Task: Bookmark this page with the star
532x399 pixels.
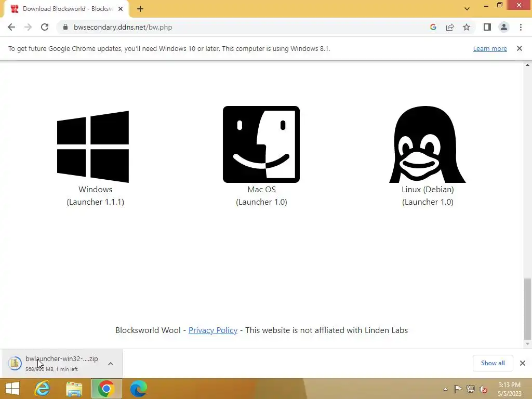Action: (467, 27)
